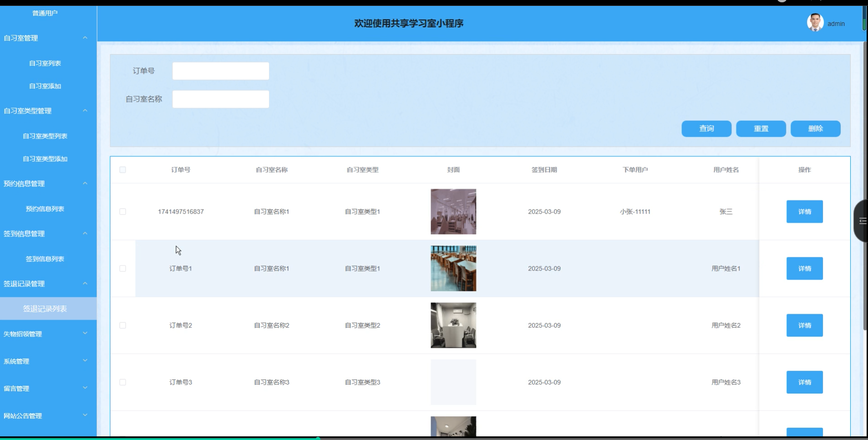Click the 下单用户 column header

[x=635, y=170]
